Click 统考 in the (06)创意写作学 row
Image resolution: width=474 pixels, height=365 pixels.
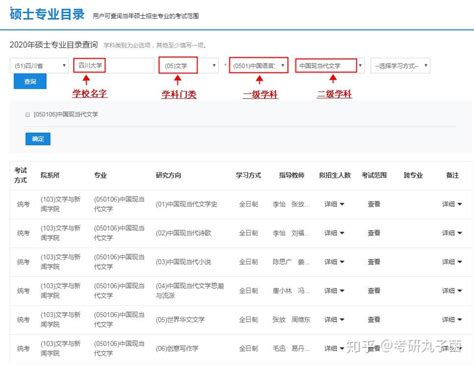(23, 349)
